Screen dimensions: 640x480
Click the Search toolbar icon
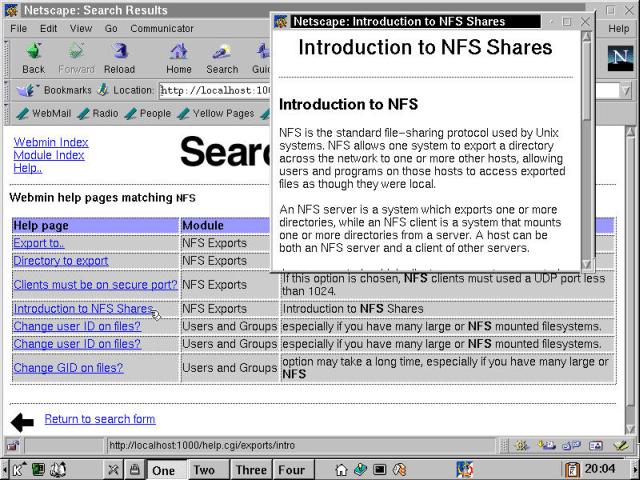click(222, 57)
